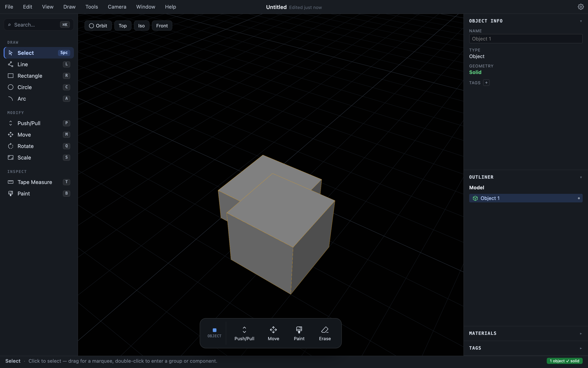Choose the Line tool icon
The width and height of the screenshot is (588, 368).
[x=10, y=64]
